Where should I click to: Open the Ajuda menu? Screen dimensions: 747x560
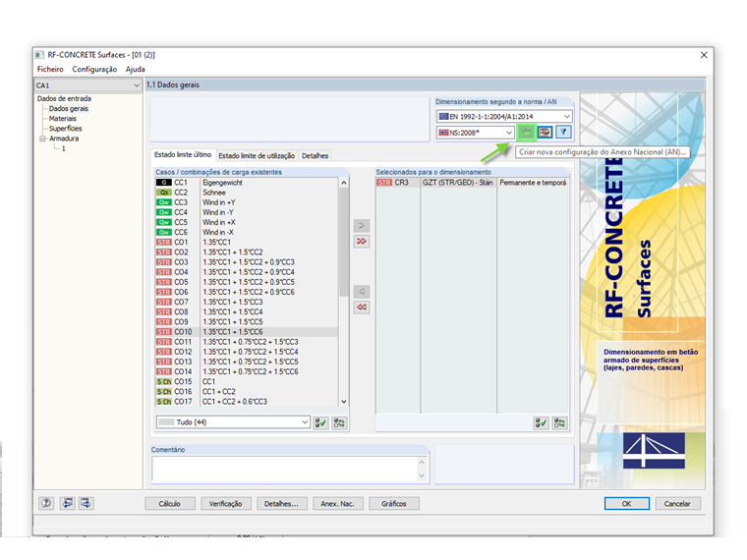tap(135, 69)
